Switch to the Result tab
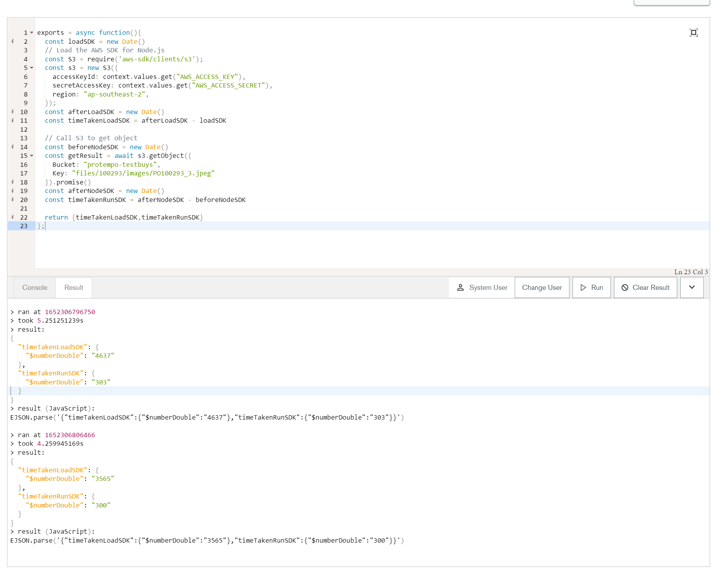This screenshot has width=728, height=577. point(74,288)
